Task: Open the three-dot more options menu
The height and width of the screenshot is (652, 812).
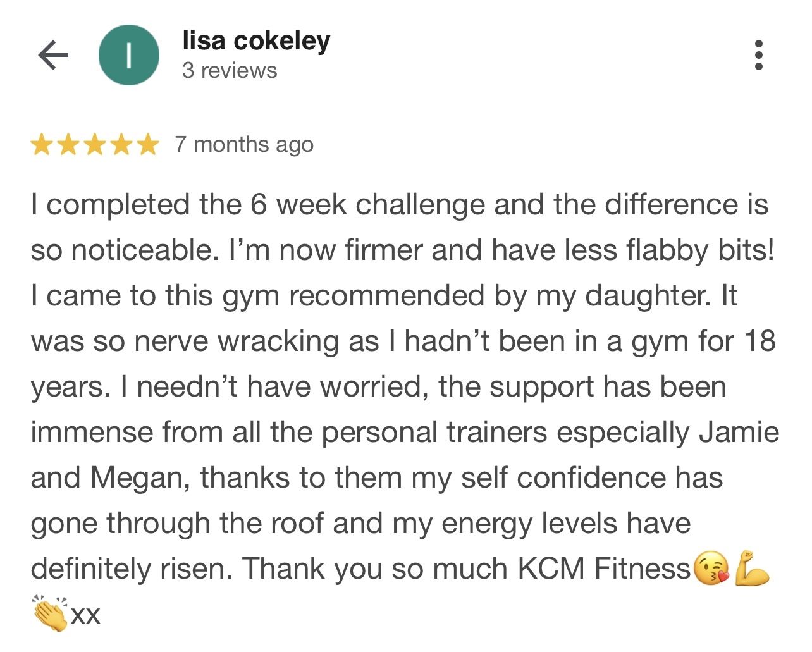Action: [758, 56]
